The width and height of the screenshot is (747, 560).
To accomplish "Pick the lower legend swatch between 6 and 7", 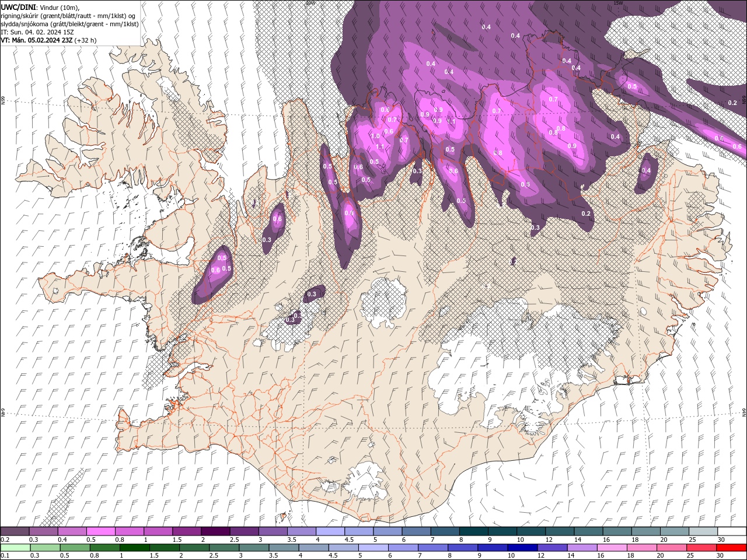I will pos(403,548).
